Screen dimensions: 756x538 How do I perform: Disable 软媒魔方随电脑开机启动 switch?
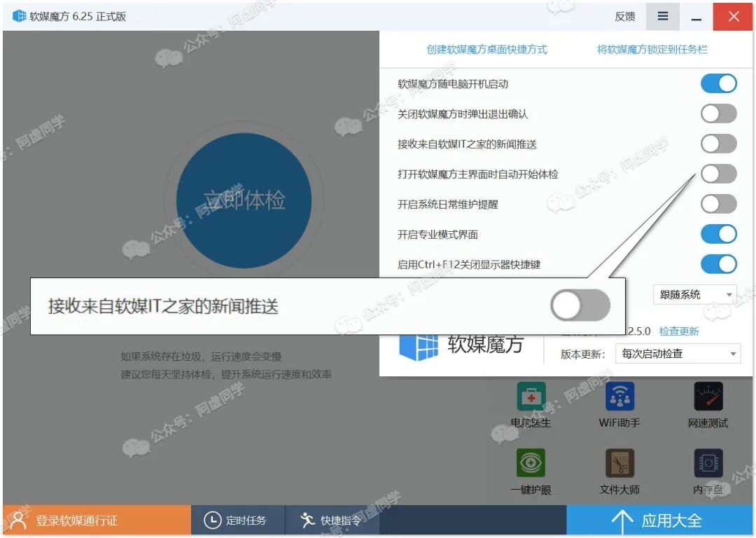tap(718, 83)
